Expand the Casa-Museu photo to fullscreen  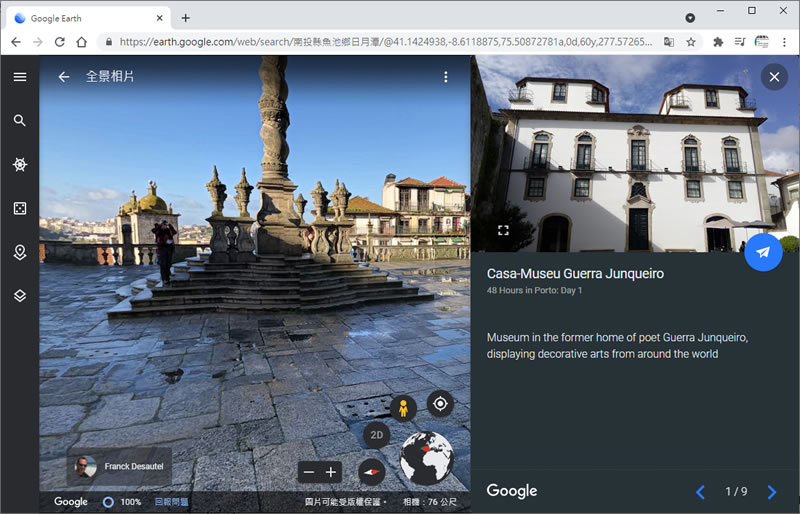tap(503, 230)
